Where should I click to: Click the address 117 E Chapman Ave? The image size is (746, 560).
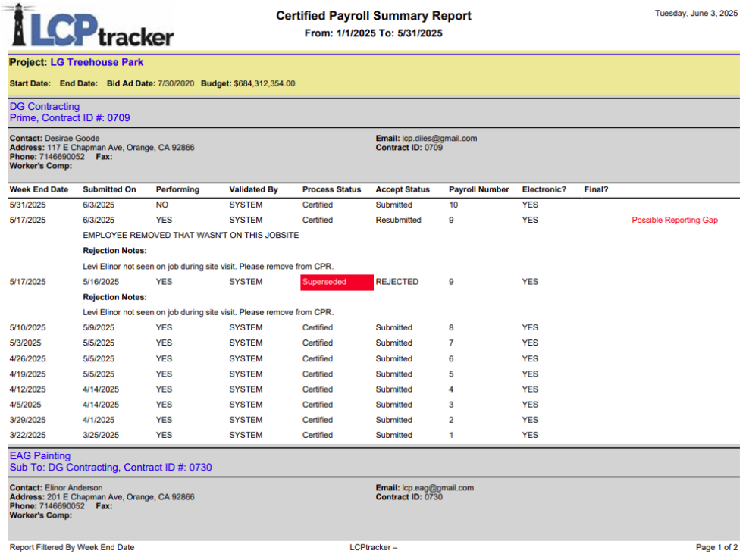(x=121, y=147)
